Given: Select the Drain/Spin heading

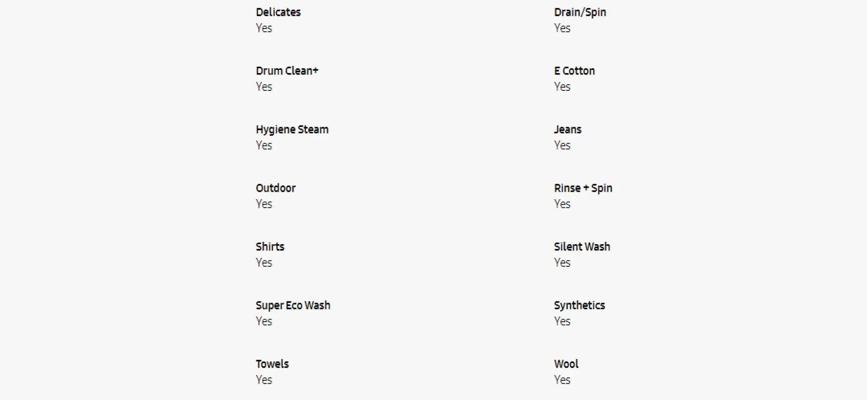Looking at the screenshot, I should [580, 13].
